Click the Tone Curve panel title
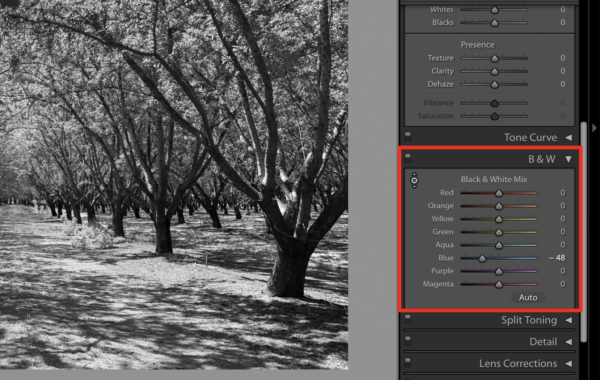Image resolution: width=600 pixels, height=380 pixels. click(x=530, y=137)
